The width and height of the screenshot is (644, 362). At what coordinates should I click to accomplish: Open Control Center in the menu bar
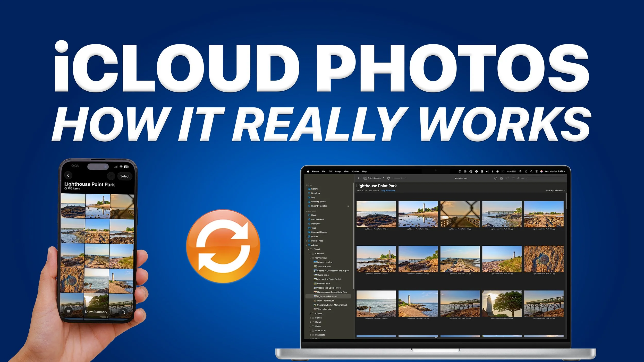pyautogui.click(x=537, y=171)
